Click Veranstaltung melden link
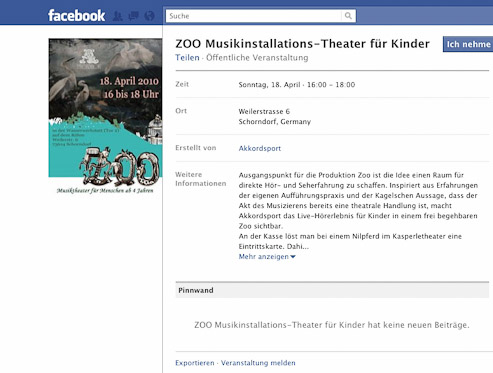The image size is (493, 373). tap(258, 363)
